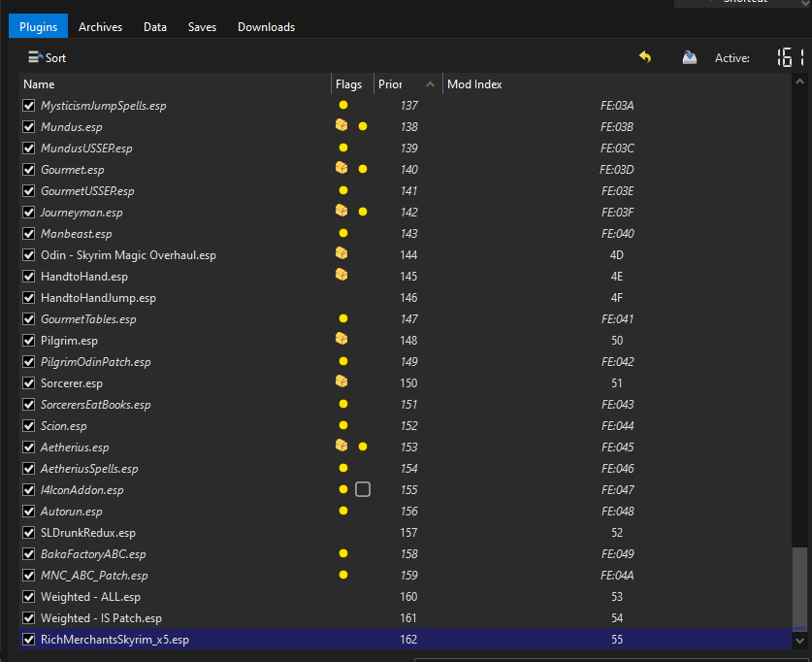
Task: Select the Weighted - IS Patch.esp row name
Action: pyautogui.click(x=101, y=618)
